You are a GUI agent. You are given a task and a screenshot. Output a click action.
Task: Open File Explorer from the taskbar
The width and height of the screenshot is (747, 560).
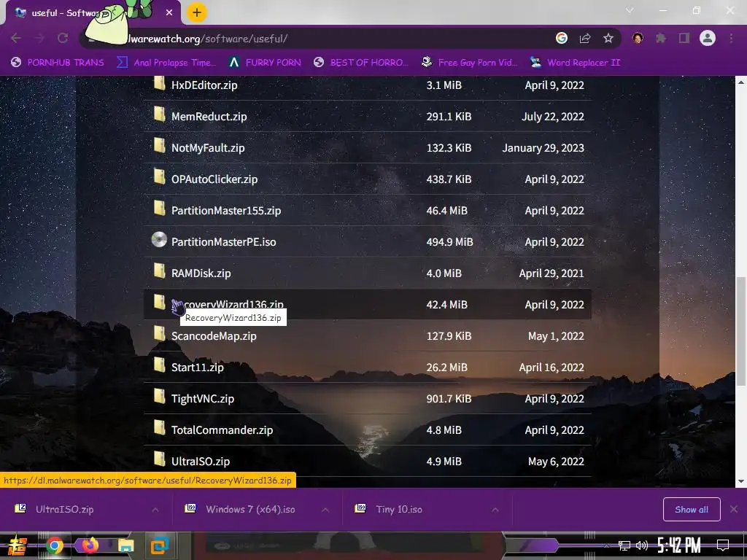125,545
